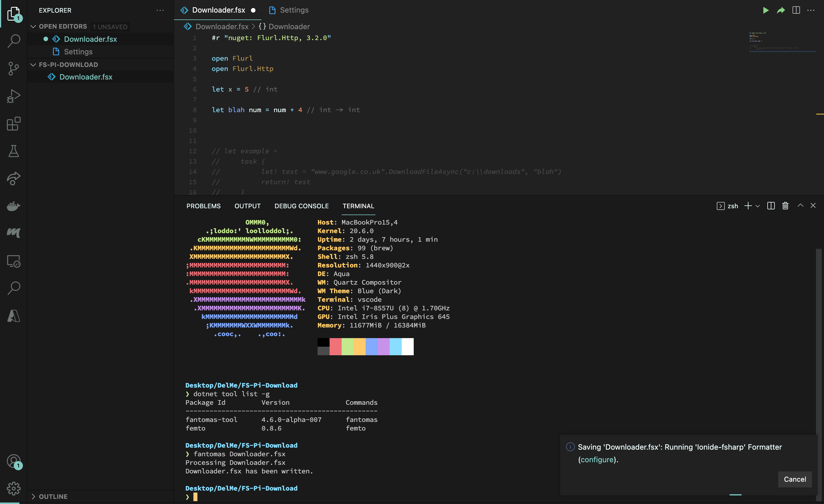
Task: Select the Docker extension icon
Action: click(x=13, y=206)
